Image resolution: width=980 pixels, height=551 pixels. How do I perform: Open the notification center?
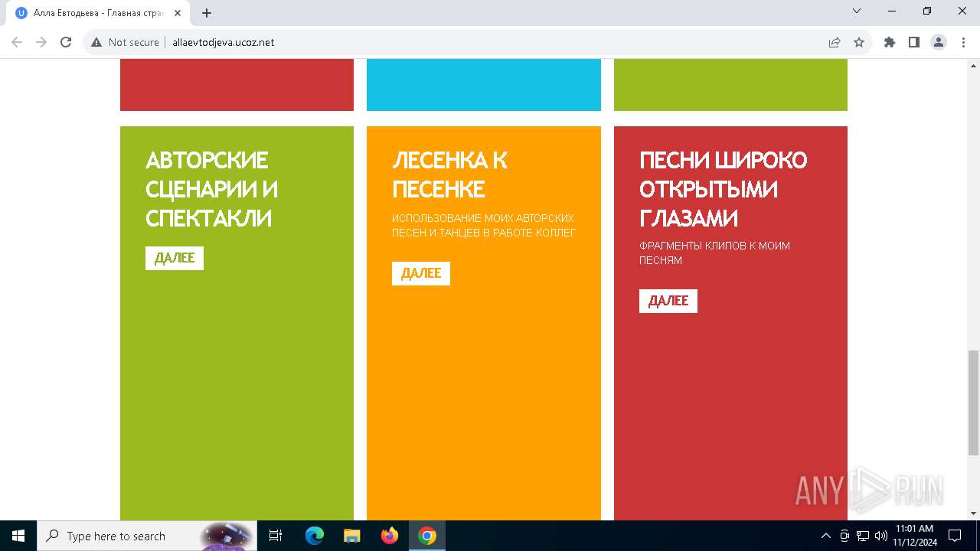[955, 536]
